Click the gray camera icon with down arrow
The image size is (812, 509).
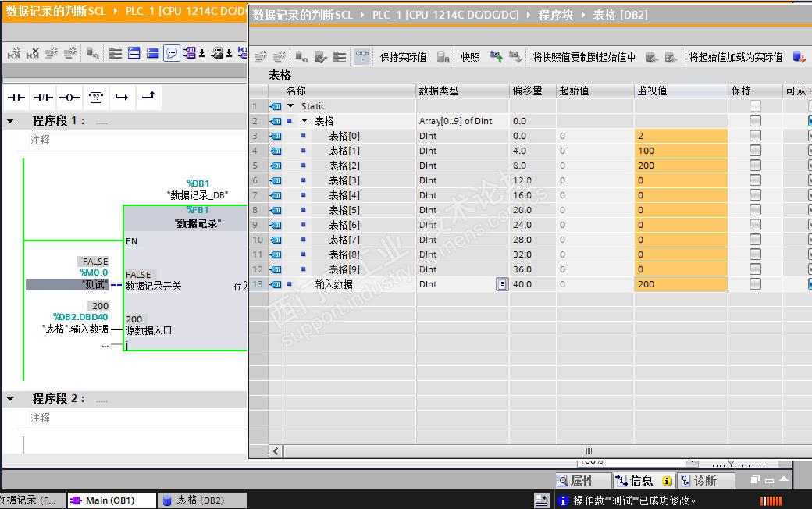click(x=515, y=57)
